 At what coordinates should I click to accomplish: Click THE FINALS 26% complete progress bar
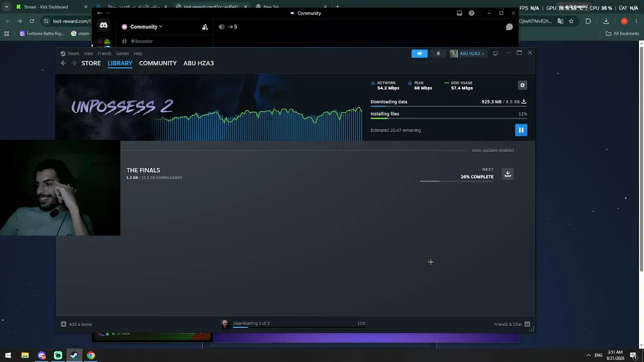(457, 181)
